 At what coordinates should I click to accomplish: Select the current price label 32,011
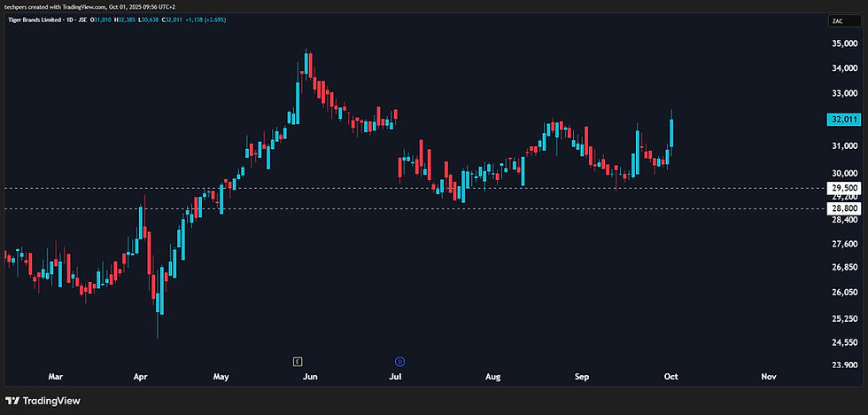(843, 119)
